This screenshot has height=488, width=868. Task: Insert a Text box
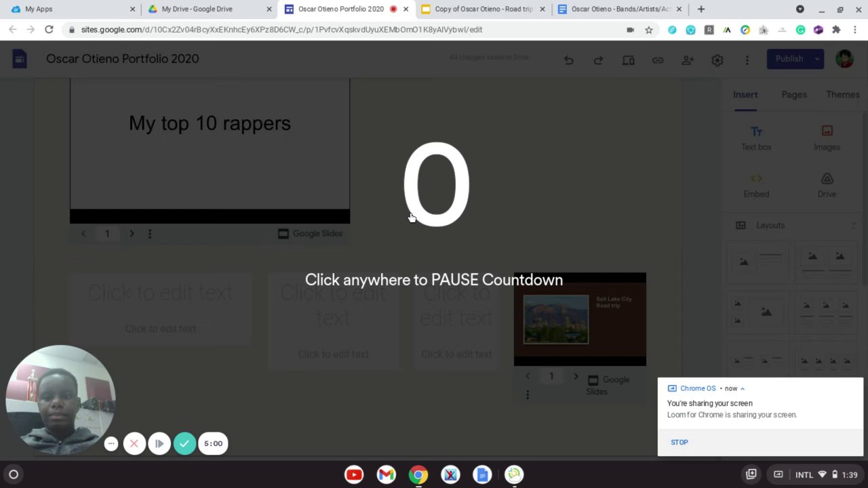[x=756, y=138]
